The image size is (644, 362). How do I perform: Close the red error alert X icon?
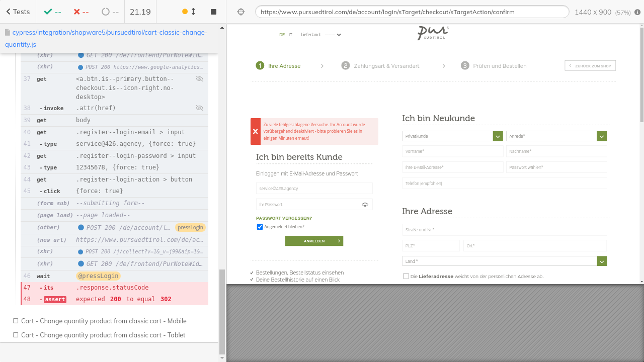pos(256,131)
